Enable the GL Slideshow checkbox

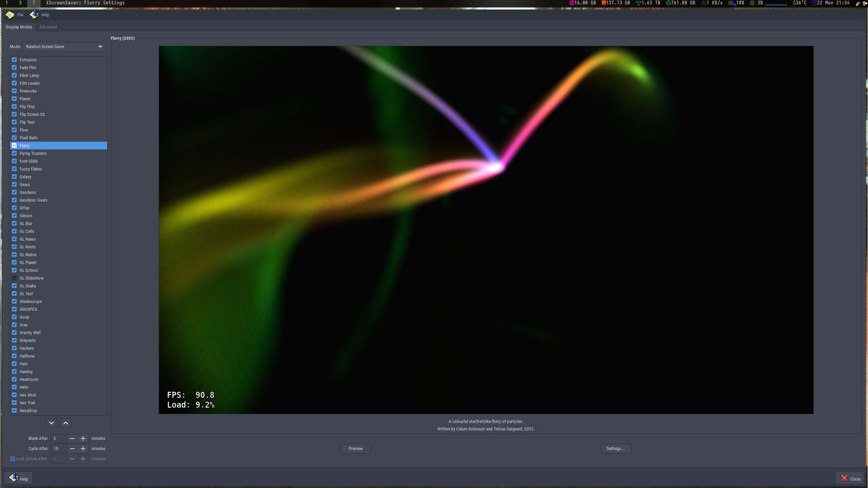pyautogui.click(x=14, y=278)
